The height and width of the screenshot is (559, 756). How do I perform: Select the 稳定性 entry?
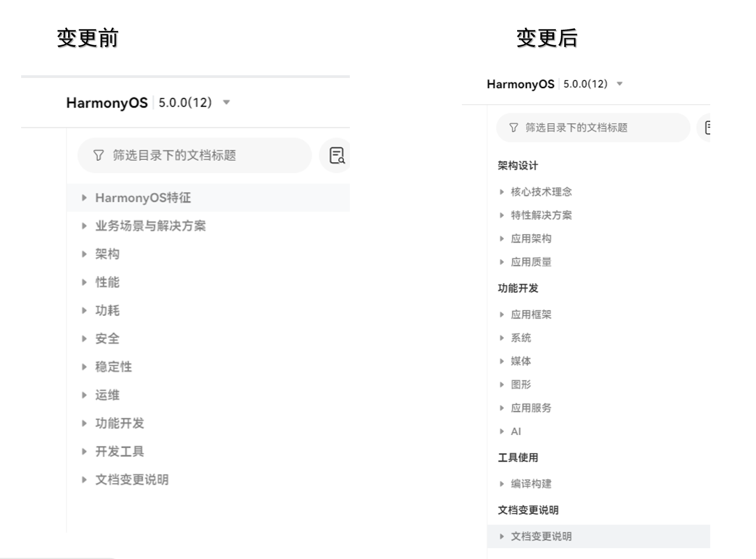(114, 367)
